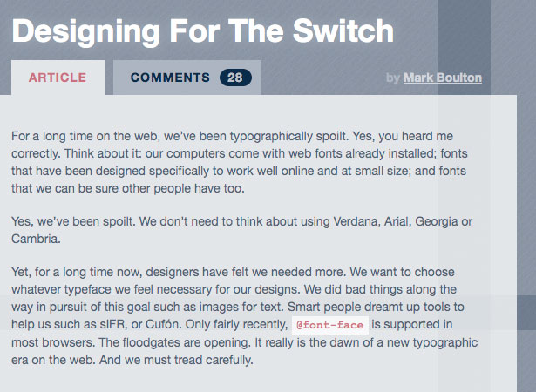The height and width of the screenshot is (392, 536).
Task: Click the word Verdana in the text
Action: 356,221
